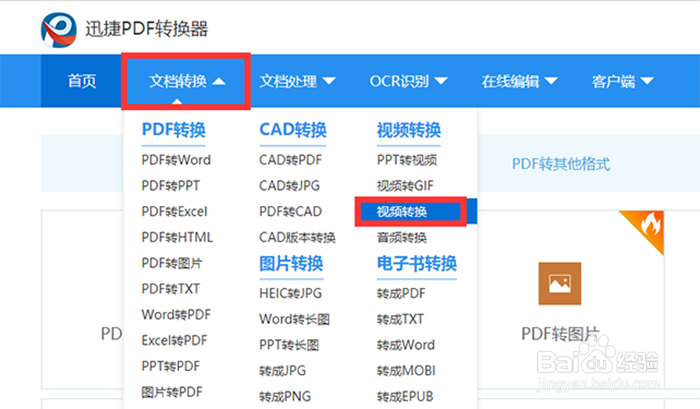The width and height of the screenshot is (700, 409).
Task: Select PPT转视频 entry
Action: coord(407,160)
